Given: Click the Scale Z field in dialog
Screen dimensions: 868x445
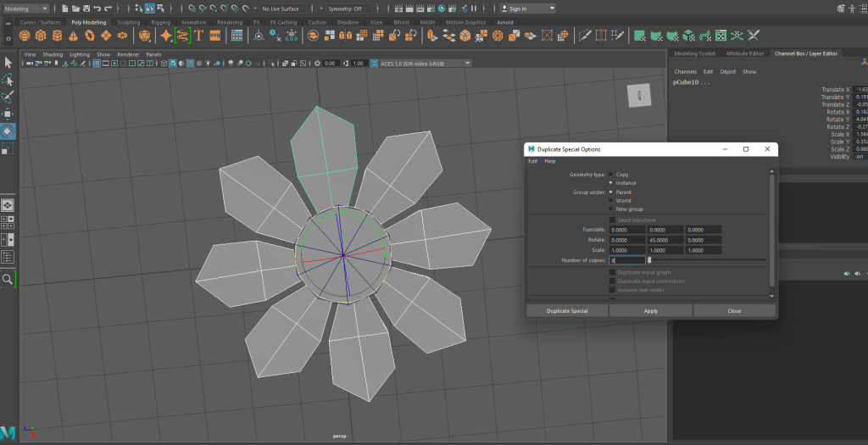Looking at the screenshot, I should (x=703, y=250).
